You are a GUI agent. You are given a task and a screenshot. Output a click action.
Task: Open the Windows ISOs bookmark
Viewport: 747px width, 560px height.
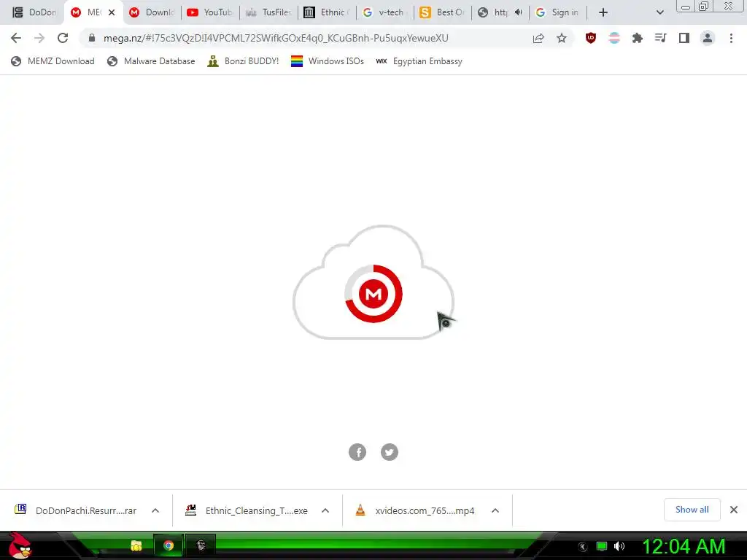(328, 61)
